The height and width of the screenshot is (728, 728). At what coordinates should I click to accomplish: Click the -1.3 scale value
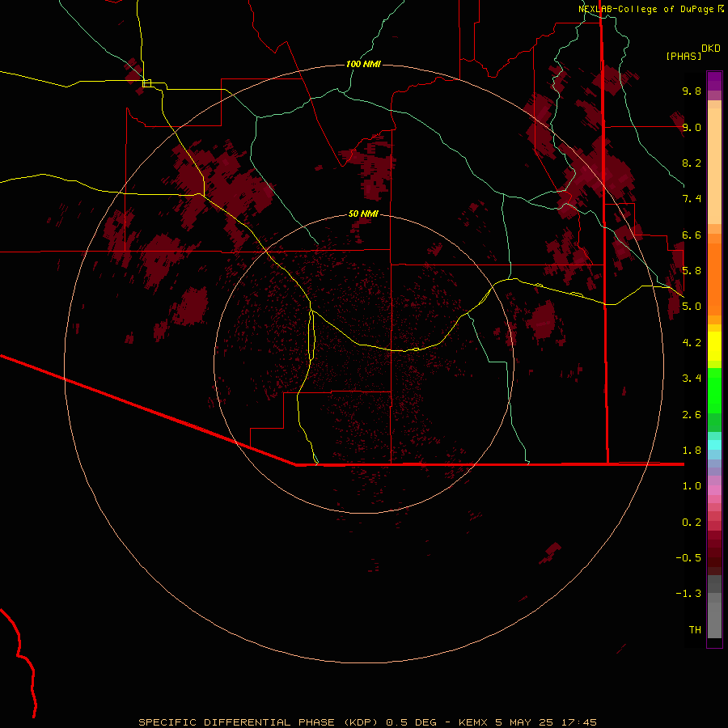click(x=688, y=594)
